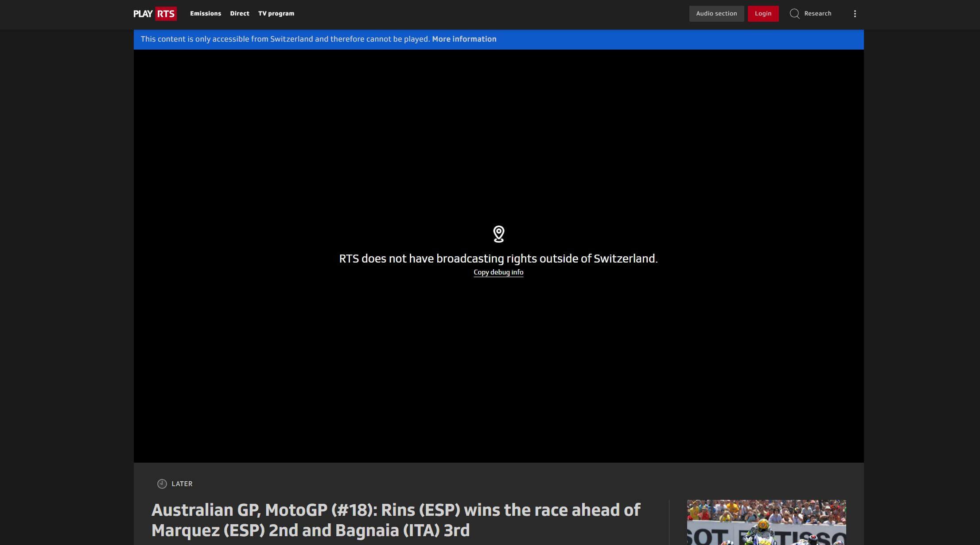Click the Play RTS logo icon
980x545 pixels.
[155, 13]
